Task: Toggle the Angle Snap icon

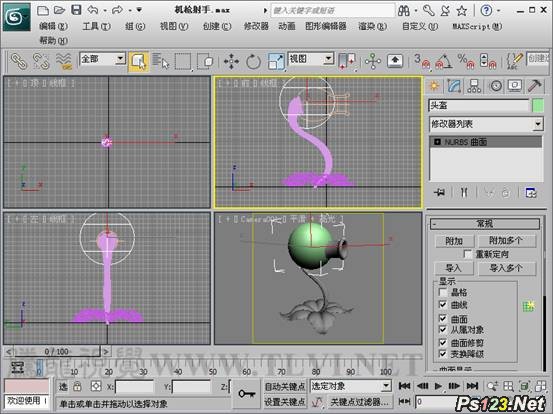Action: 444,61
